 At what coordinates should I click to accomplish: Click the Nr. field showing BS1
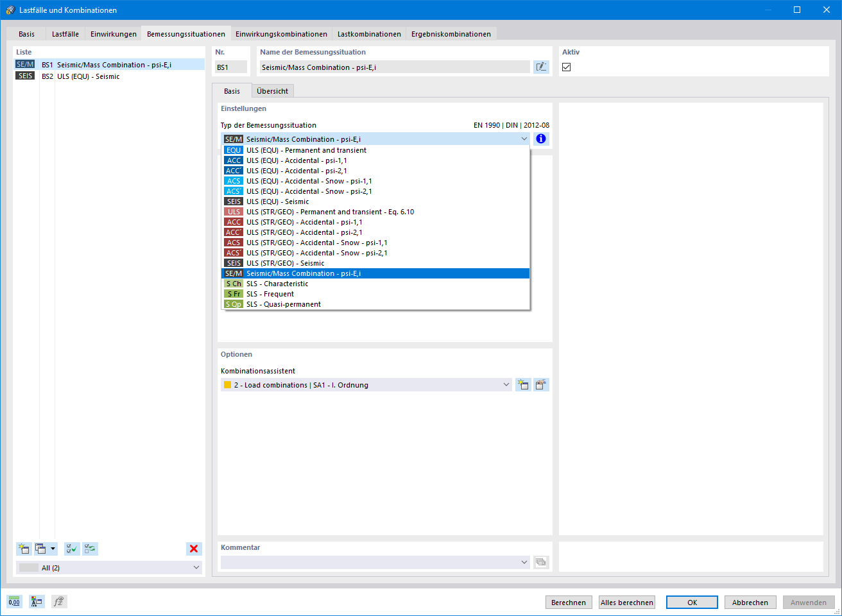pyautogui.click(x=231, y=67)
